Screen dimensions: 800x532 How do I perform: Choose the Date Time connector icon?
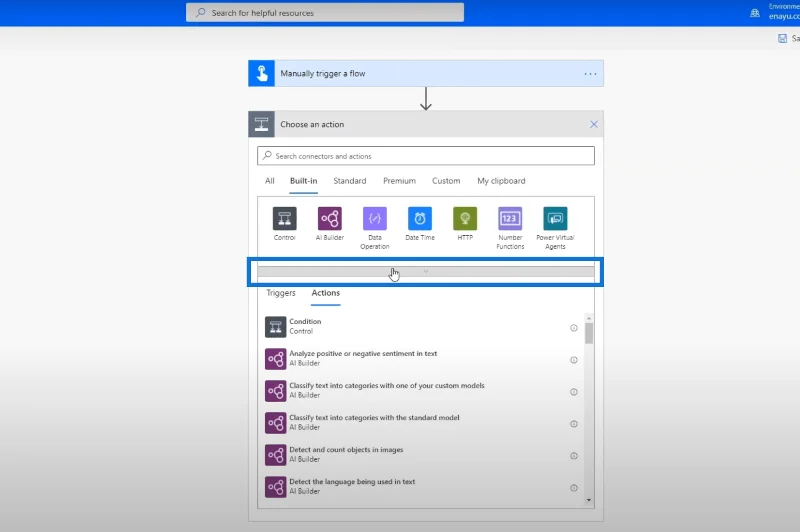420,218
